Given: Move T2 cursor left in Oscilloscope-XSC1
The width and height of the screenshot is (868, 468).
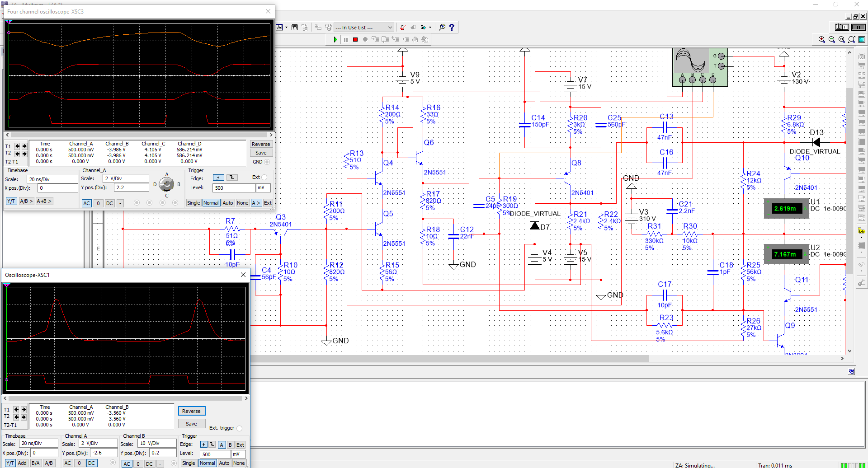Looking at the screenshot, I should [x=16, y=417].
